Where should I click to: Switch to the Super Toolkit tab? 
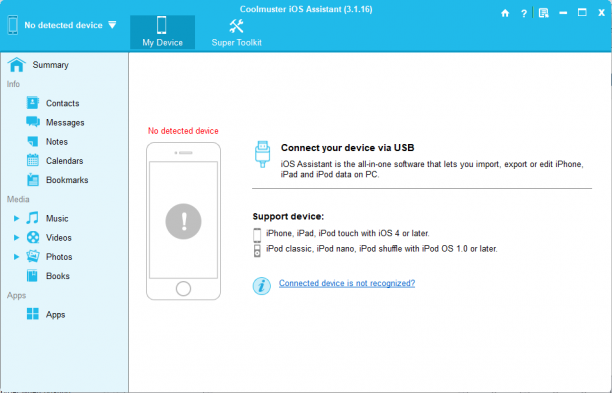[237, 32]
